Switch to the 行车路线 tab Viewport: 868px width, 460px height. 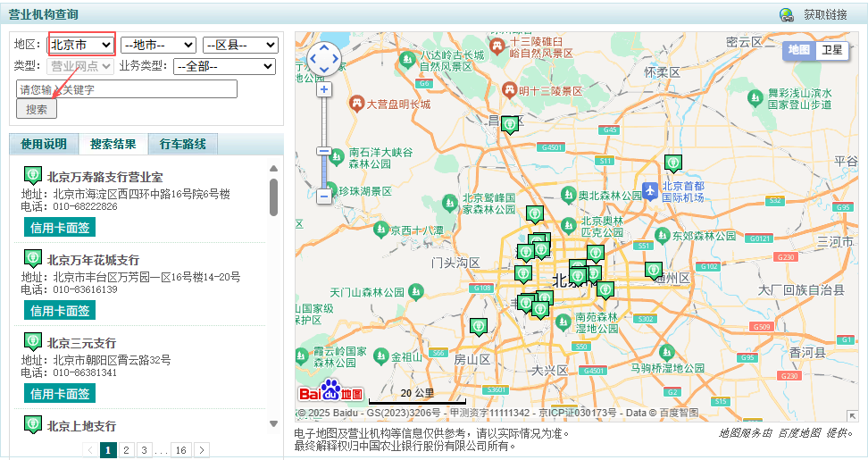click(183, 145)
